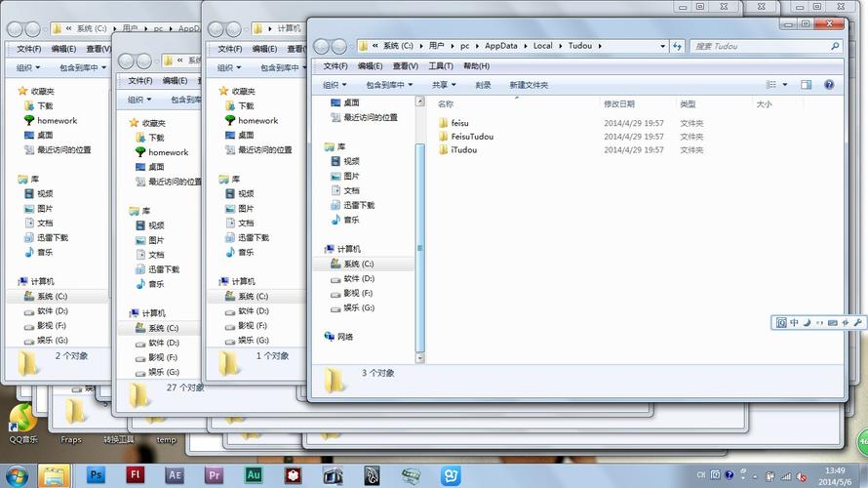This screenshot has width=868, height=488.
Task: Sort by the 名称 column header
Action: 446,104
